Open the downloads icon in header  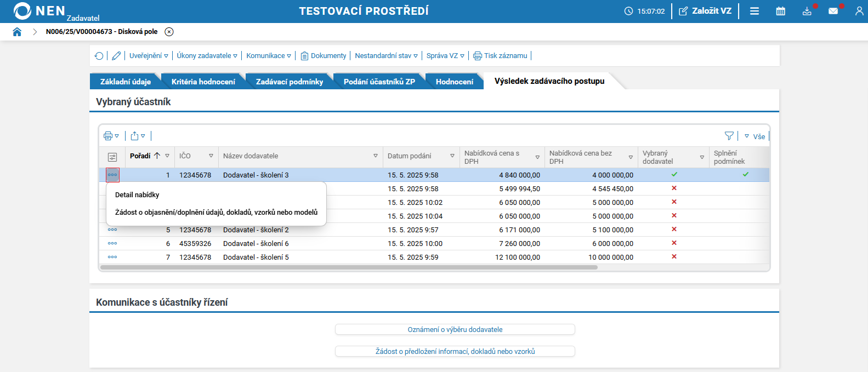(x=807, y=11)
